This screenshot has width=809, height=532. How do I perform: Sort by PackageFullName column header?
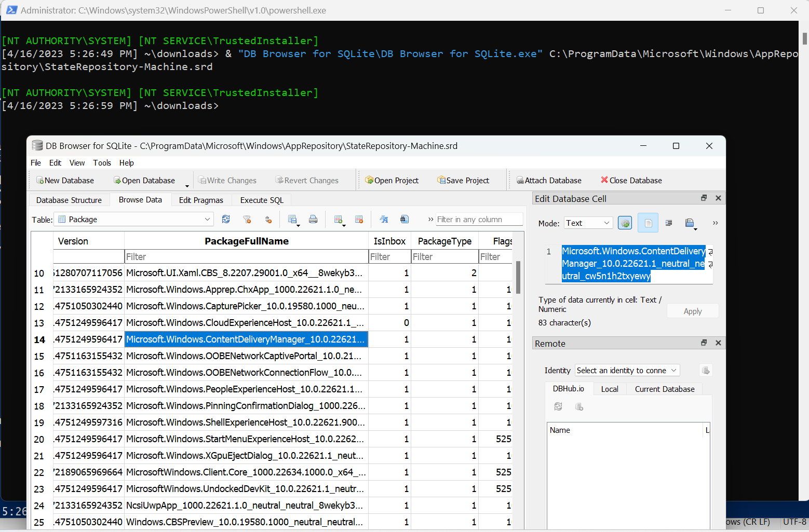coord(246,241)
